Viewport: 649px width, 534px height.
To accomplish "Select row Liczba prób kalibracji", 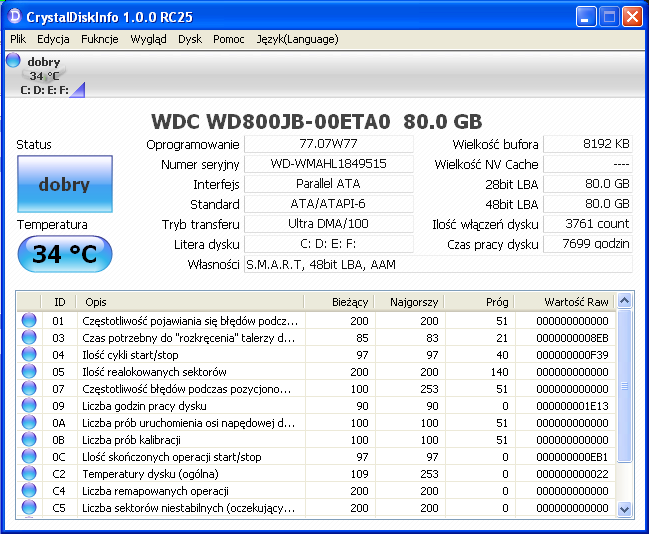I will coord(316,440).
